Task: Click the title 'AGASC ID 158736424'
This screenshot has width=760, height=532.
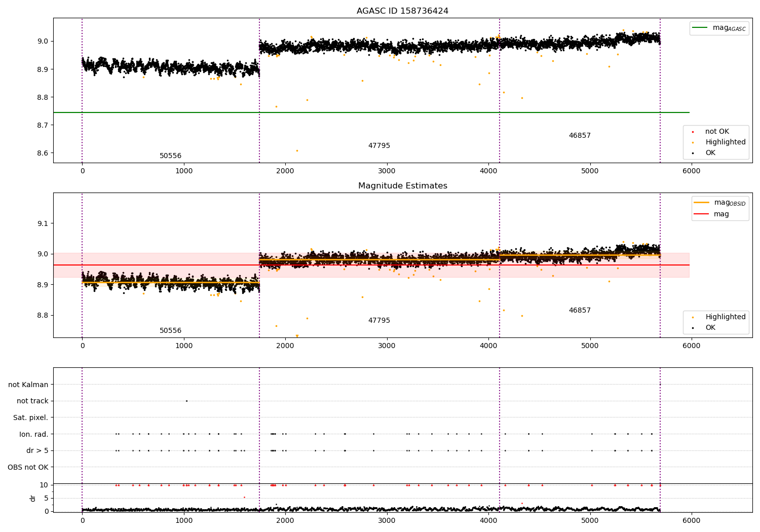Action: (402, 11)
